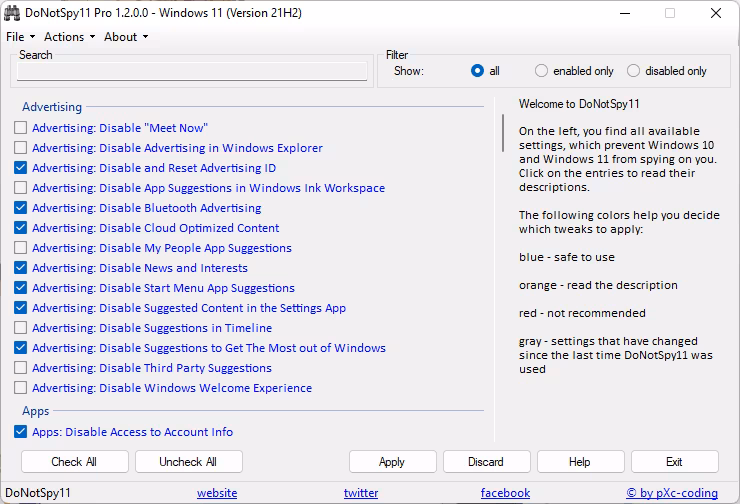The image size is (740, 504).
Task: Open the website link in footer
Action: coord(217,493)
